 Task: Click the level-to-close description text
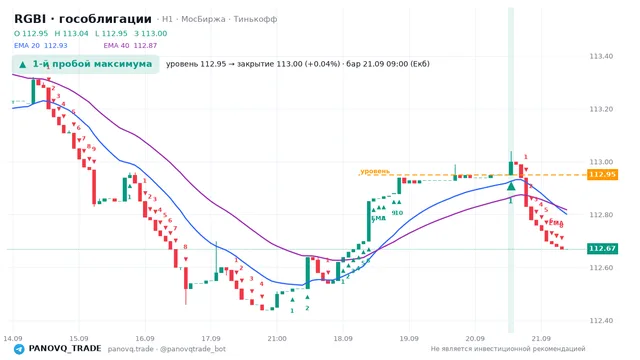coord(298,64)
